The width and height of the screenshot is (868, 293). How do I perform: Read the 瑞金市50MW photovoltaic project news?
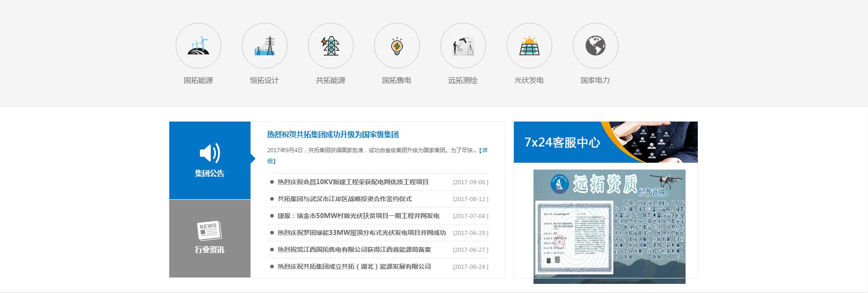[358, 216]
